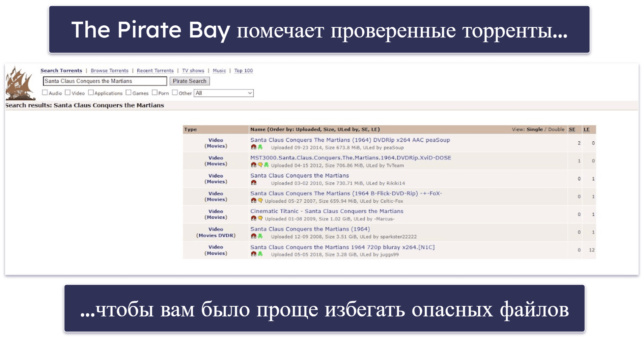Open the All category dropdown
The image size is (644, 337).
(224, 93)
